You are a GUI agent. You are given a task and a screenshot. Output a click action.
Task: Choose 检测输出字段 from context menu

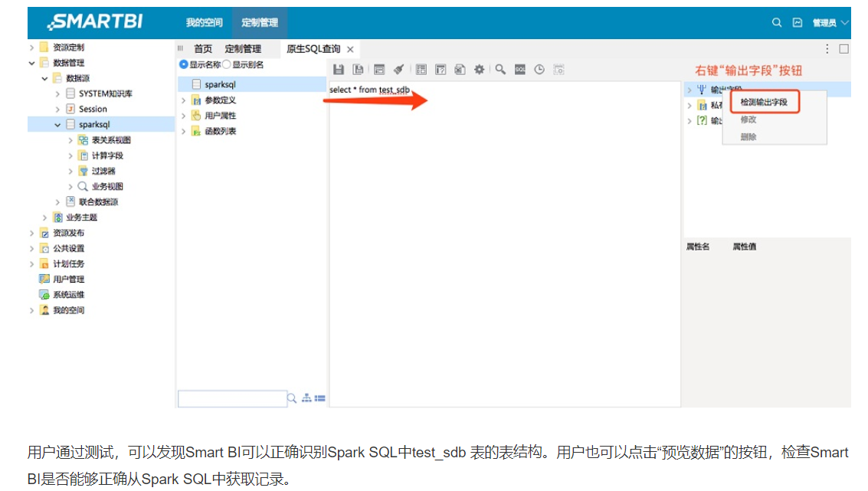[x=764, y=103]
